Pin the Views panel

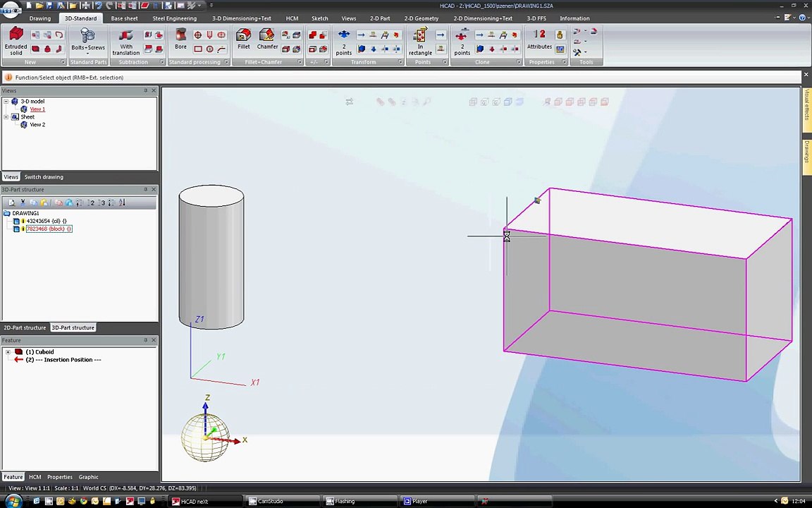tap(145, 90)
